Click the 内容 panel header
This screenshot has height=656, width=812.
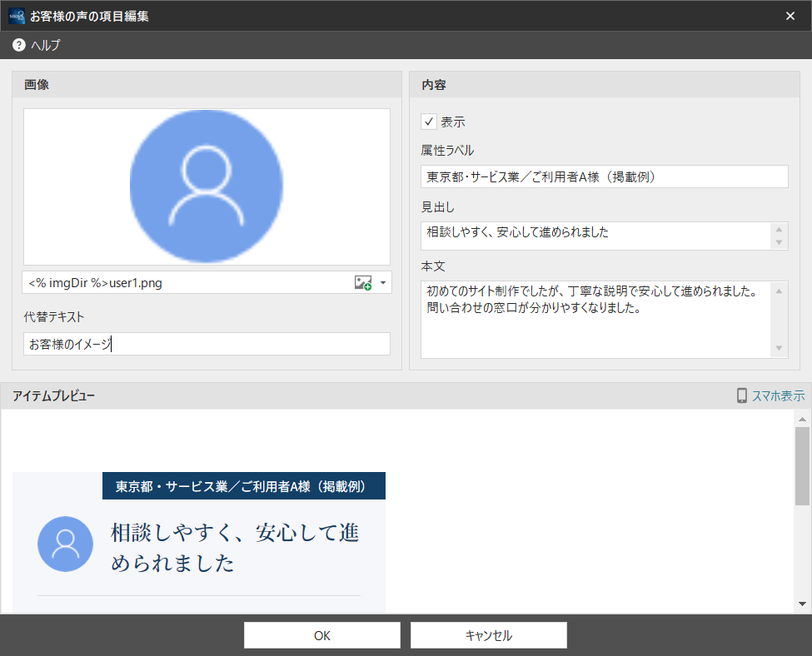605,84
